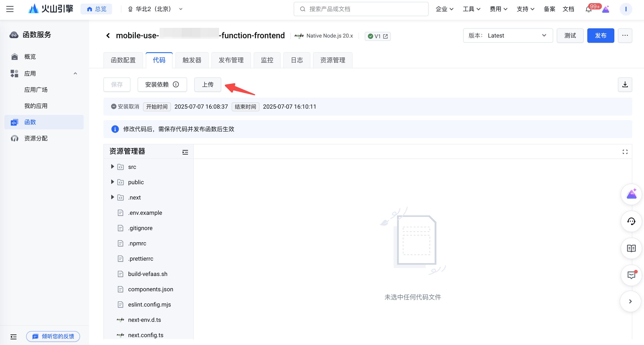Click the back arrow beside function name
644x345 pixels.
click(x=108, y=36)
